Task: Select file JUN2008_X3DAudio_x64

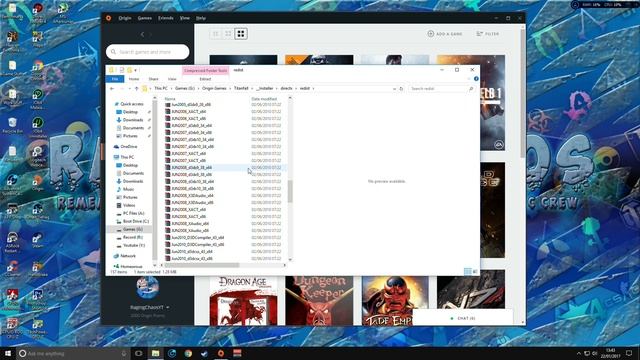Action: (192, 196)
